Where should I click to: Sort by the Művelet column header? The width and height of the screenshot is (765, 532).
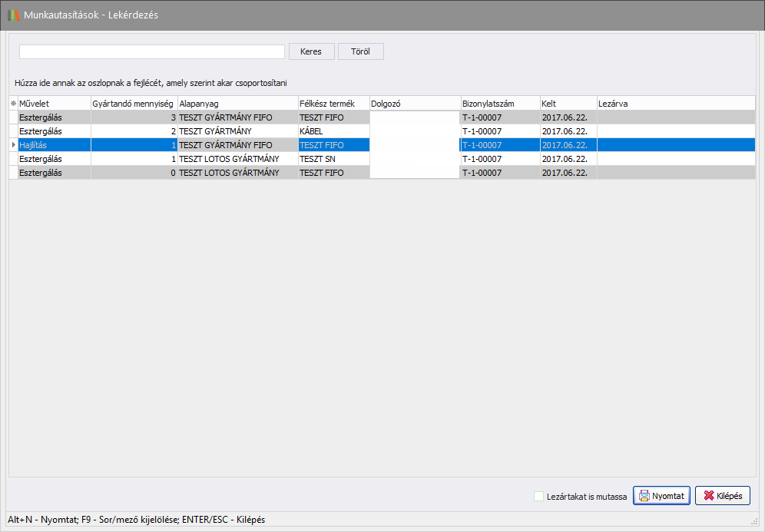click(x=54, y=103)
